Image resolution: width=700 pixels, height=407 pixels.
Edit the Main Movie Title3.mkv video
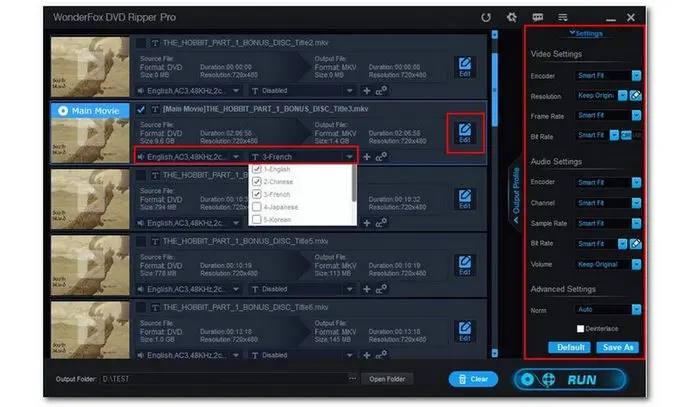465,133
